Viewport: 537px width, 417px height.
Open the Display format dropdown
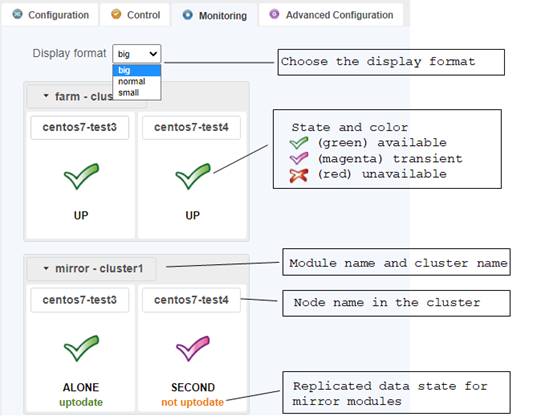[x=137, y=54]
